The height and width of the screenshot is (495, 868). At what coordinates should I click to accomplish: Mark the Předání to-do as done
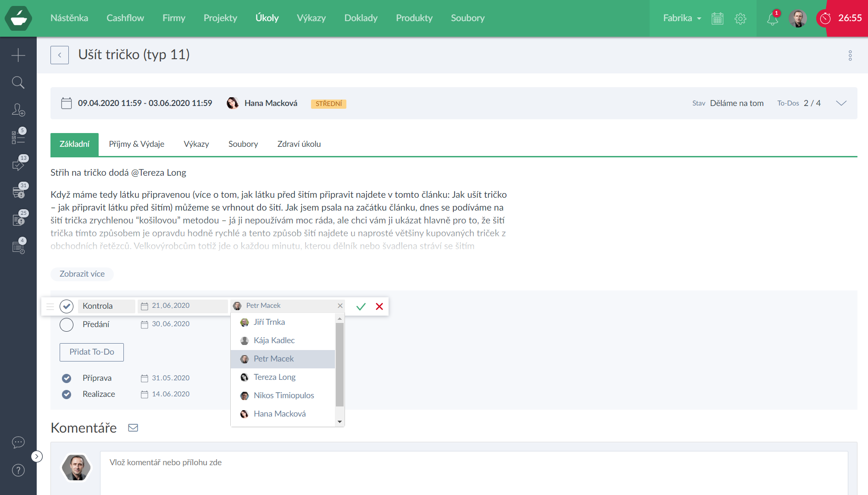[67, 325]
